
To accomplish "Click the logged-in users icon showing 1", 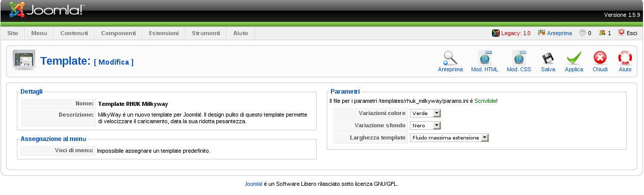I will click(x=602, y=33).
